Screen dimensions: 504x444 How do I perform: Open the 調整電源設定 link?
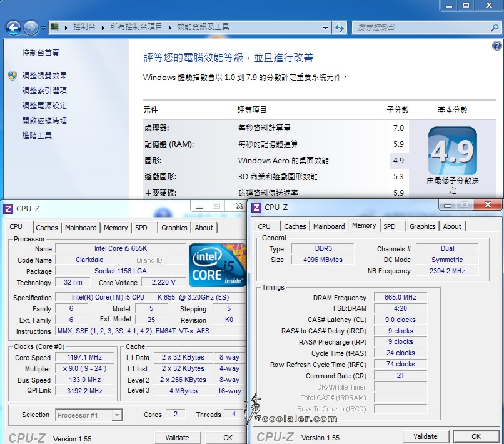(44, 106)
